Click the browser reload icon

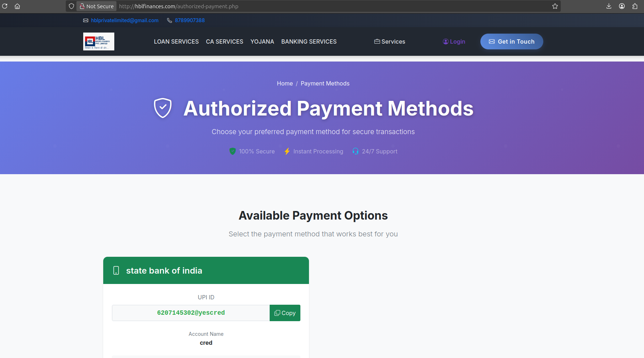coord(5,6)
